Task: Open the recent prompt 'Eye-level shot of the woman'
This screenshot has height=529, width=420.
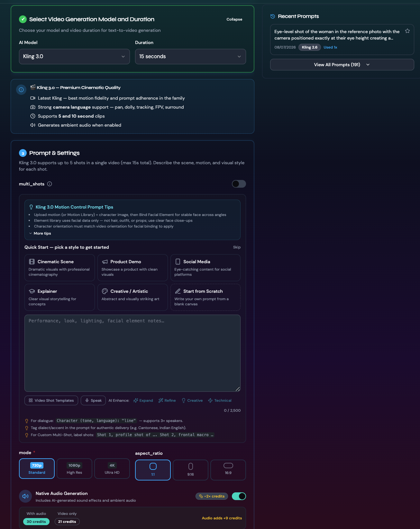Action: [x=337, y=35]
